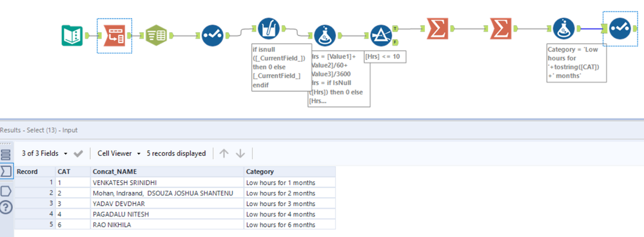Click the down arrow in Results toolbar
Viewport: 644px width, 237px height.
240,153
